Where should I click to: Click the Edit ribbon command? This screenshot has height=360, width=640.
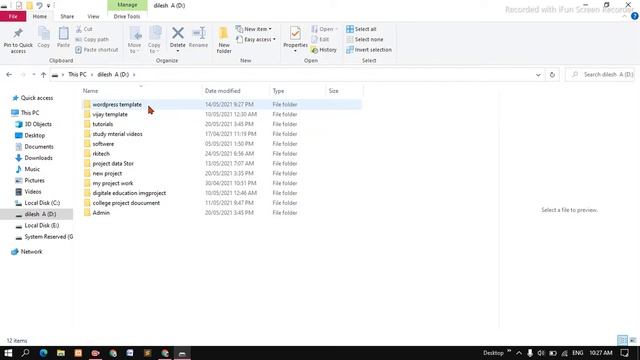pos(320,40)
